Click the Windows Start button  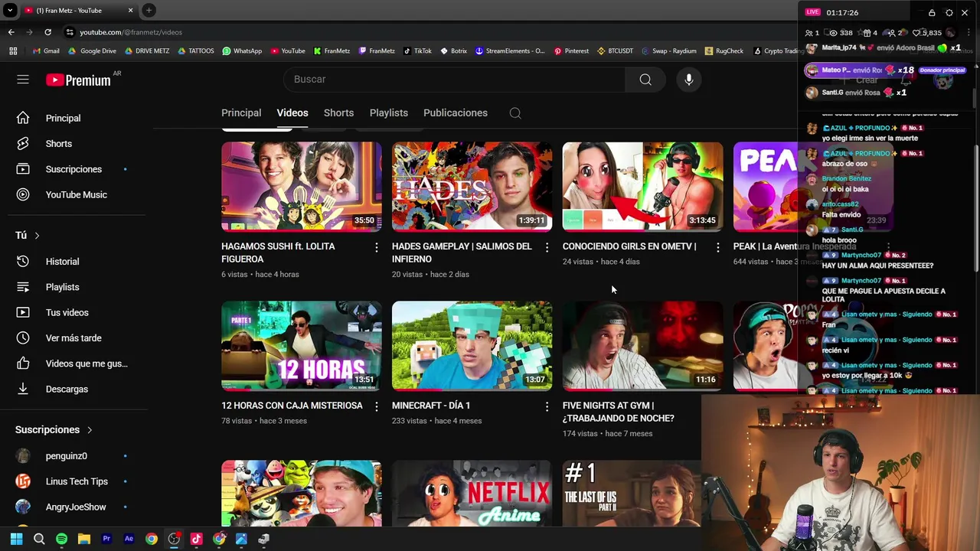(x=16, y=539)
